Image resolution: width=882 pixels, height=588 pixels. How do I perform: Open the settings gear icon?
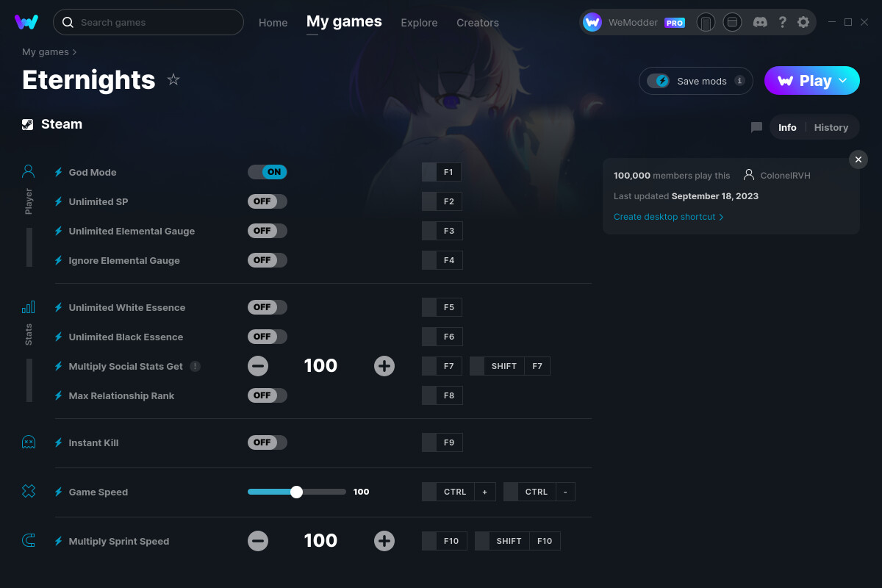803,22
